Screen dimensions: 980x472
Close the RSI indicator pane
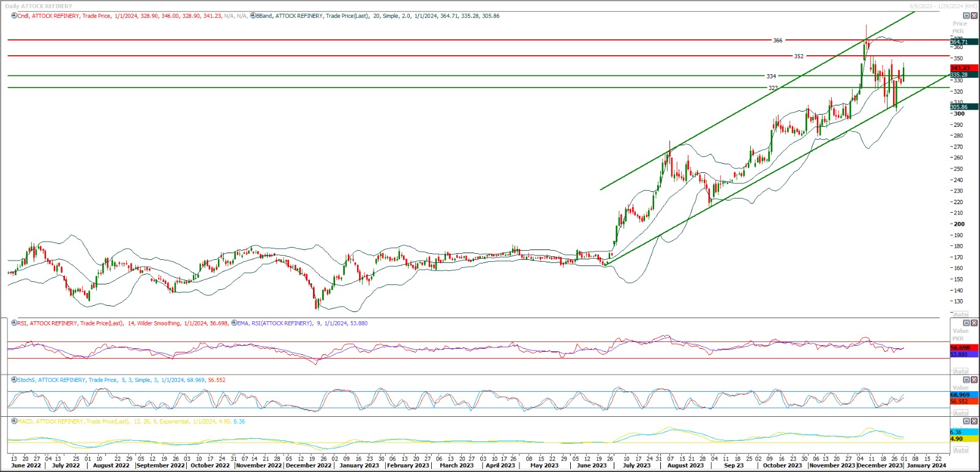coord(974,323)
